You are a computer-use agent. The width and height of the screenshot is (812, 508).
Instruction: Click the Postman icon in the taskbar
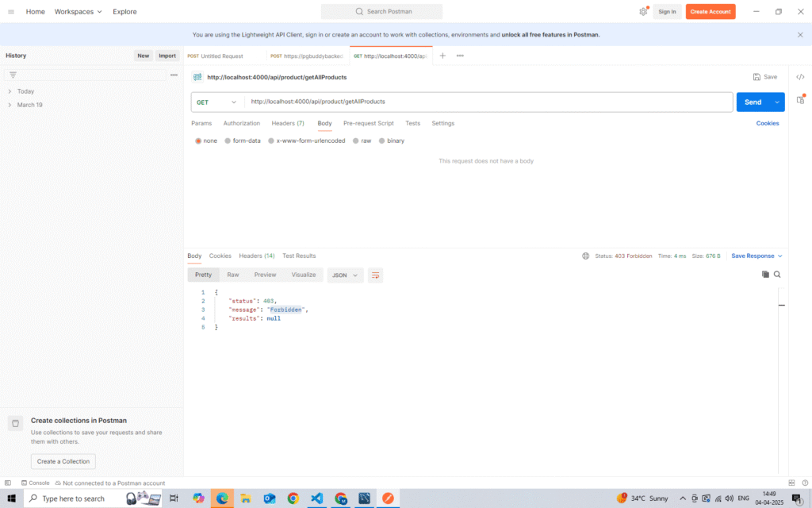point(388,498)
